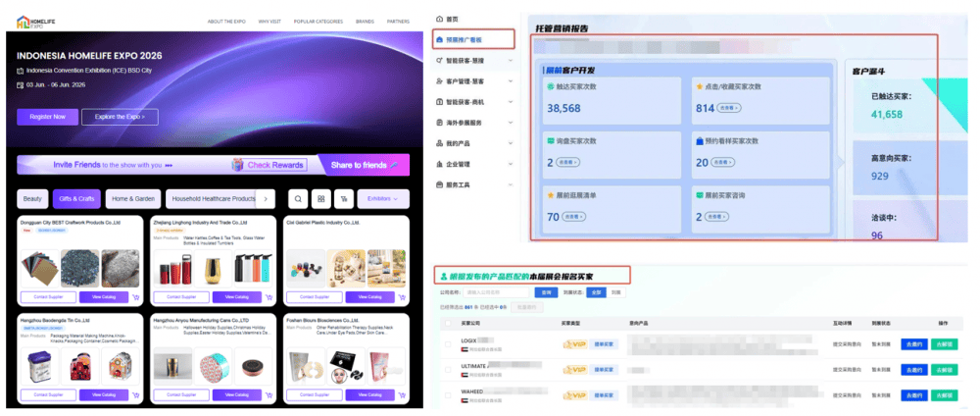This screenshot has height=416, width=980.
Task: Tick the select-all checkbox in buyer table header
Action: point(447,324)
